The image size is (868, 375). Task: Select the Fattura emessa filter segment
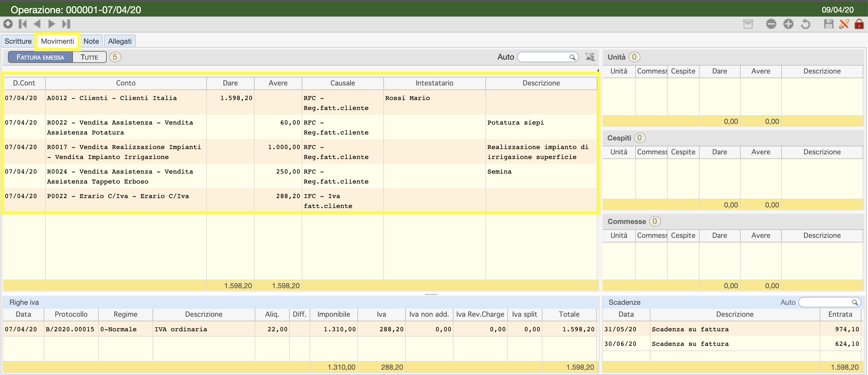tap(40, 57)
